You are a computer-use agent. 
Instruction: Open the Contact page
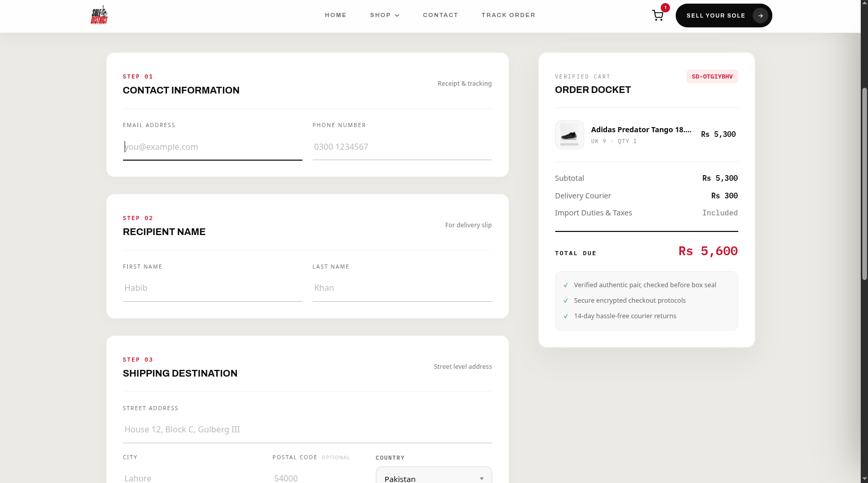click(x=440, y=15)
